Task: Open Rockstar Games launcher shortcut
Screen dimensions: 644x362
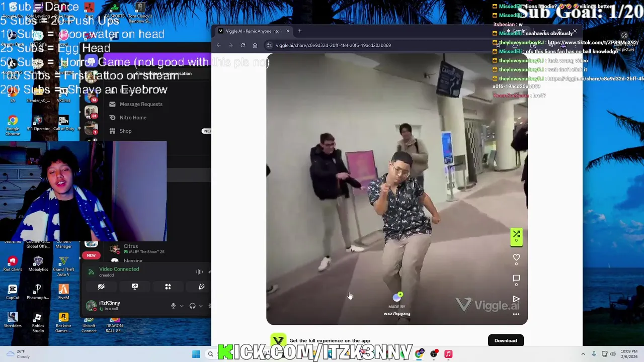Action: (x=63, y=323)
